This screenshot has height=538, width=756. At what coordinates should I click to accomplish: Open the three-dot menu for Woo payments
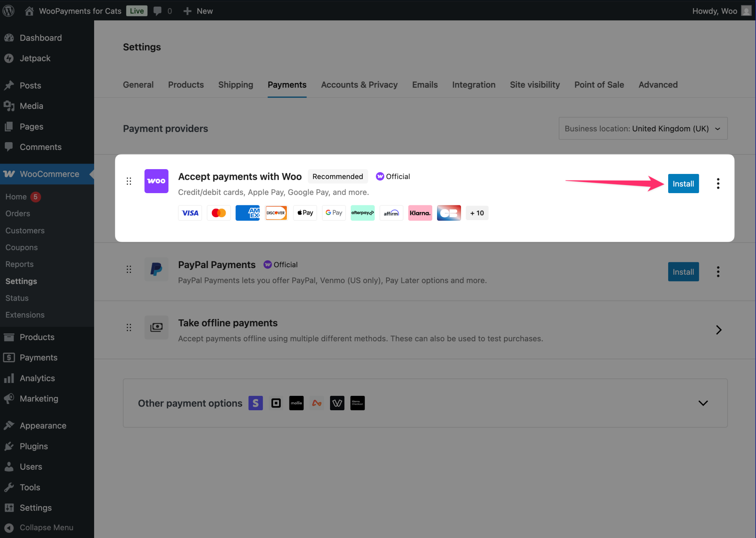coord(718,184)
